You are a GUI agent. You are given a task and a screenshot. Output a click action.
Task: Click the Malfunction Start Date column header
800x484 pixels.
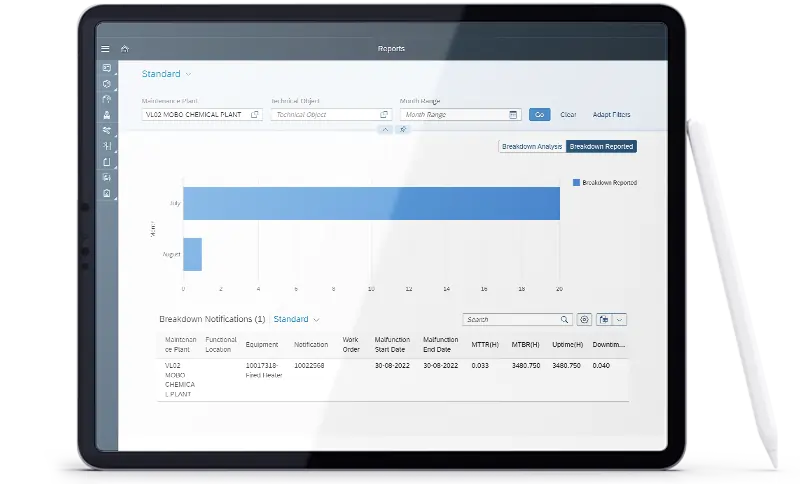392,344
